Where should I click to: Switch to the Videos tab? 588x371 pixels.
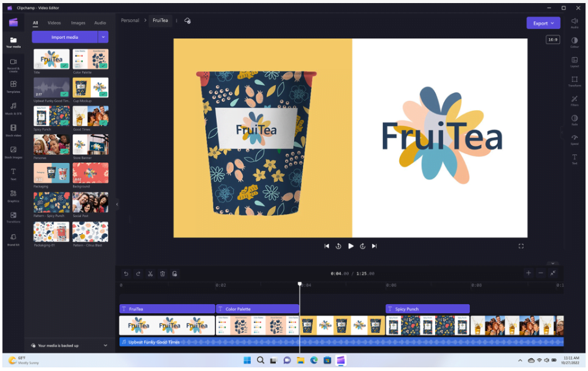[54, 22]
